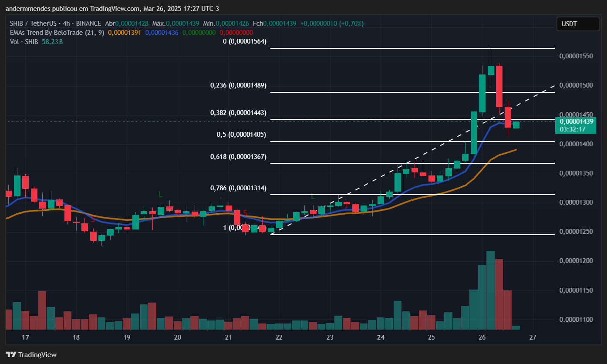Click the blue EMA value 0,00001436

point(162,33)
